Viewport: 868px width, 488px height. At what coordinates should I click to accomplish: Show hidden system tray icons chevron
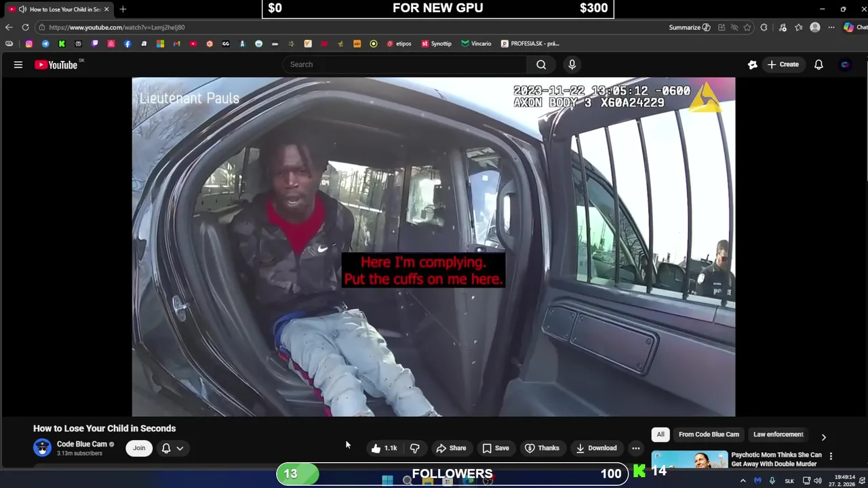743,481
